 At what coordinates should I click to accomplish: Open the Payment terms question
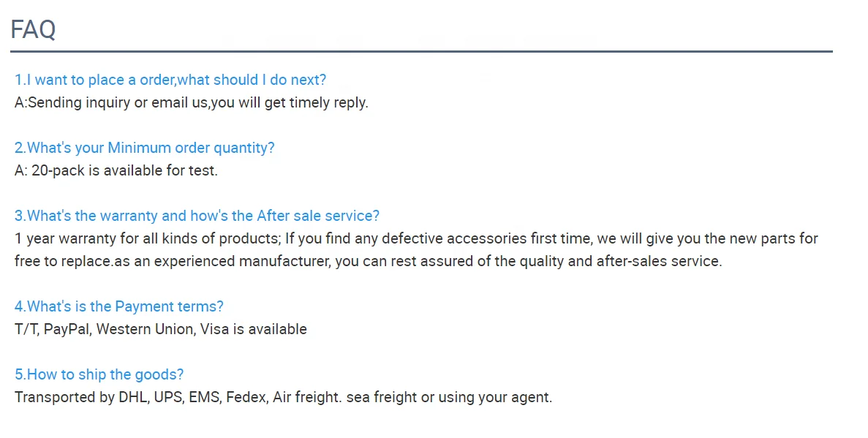pos(119,306)
